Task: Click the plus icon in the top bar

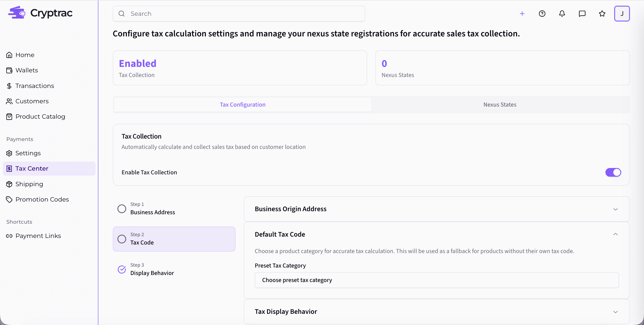Action: (x=522, y=14)
